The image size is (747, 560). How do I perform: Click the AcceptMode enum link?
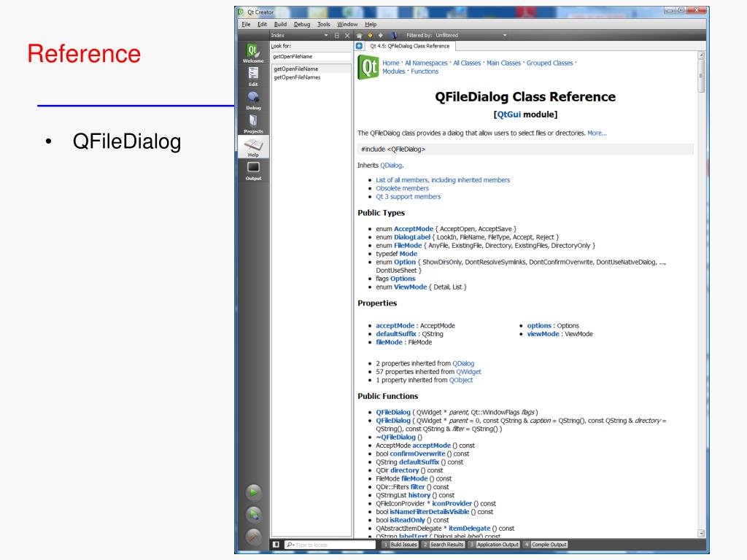(x=414, y=229)
